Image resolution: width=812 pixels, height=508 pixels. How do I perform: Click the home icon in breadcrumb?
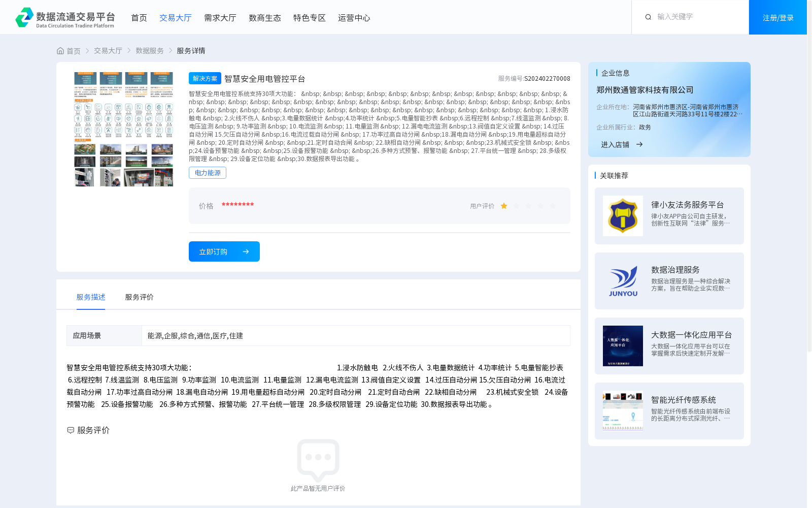click(60, 51)
